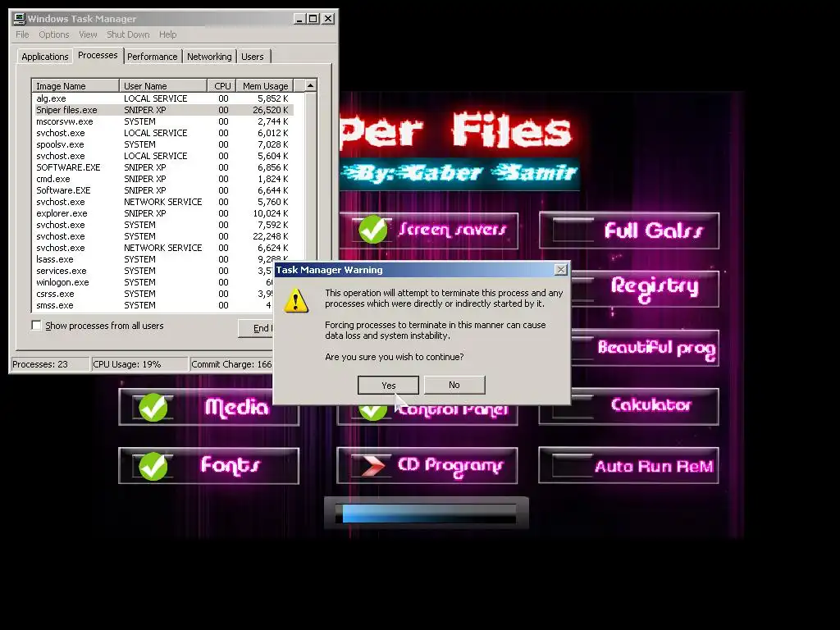Sort processes by Mem Usage column

tap(265, 85)
